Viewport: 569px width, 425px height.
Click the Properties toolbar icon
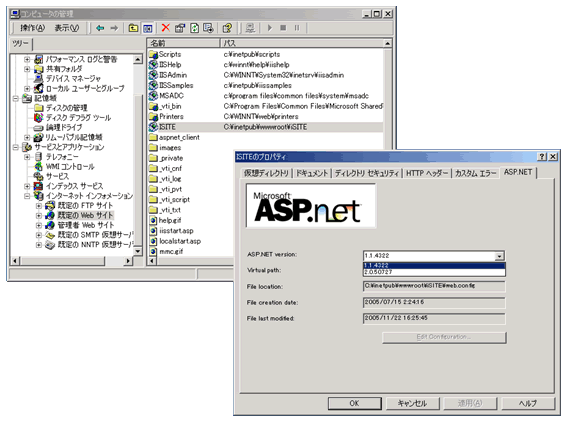point(180,28)
